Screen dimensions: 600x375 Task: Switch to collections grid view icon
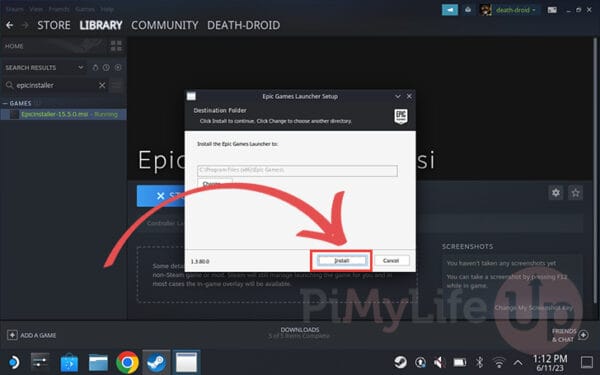click(116, 46)
